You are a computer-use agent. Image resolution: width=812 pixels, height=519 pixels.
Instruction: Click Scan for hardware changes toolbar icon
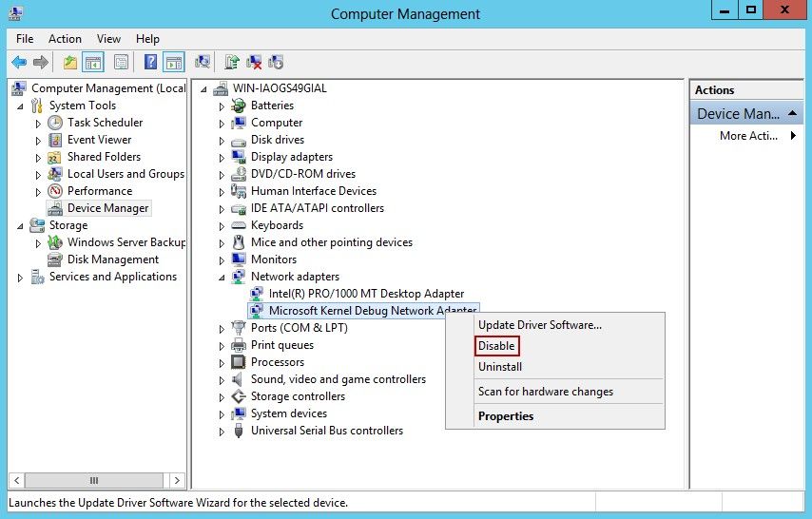(x=203, y=63)
